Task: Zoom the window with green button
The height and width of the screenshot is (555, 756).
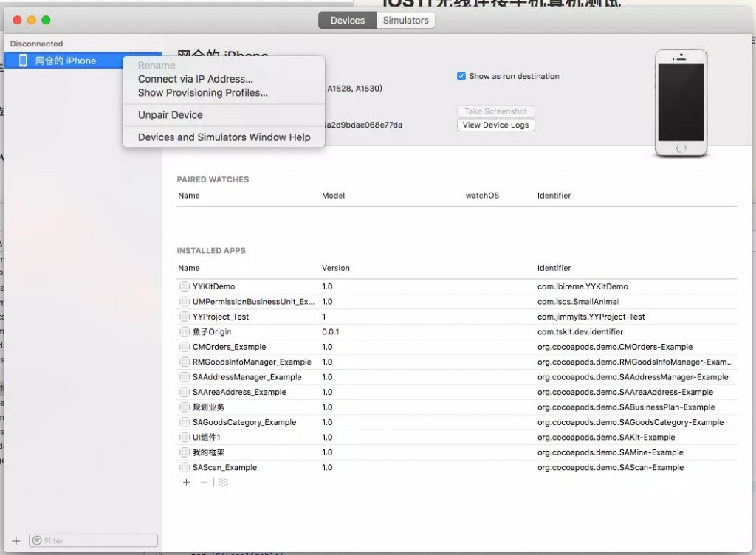Action: point(46,20)
